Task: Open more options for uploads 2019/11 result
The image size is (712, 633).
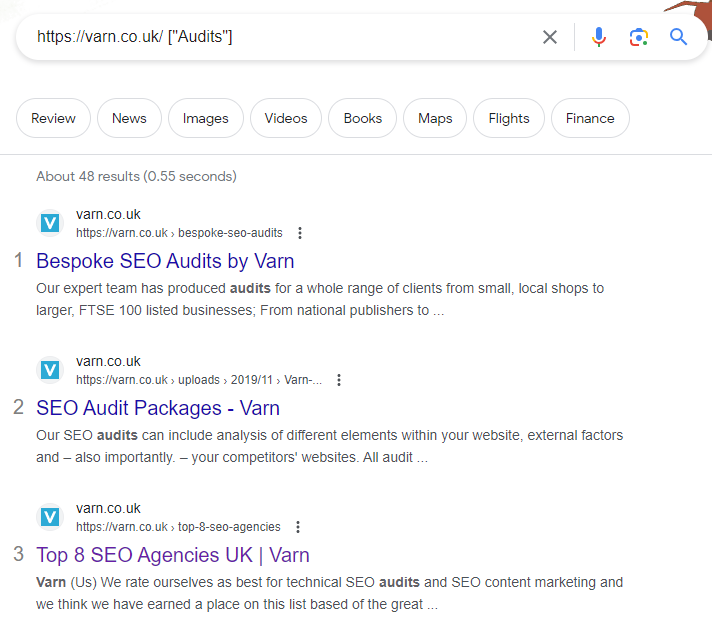Action: (339, 380)
